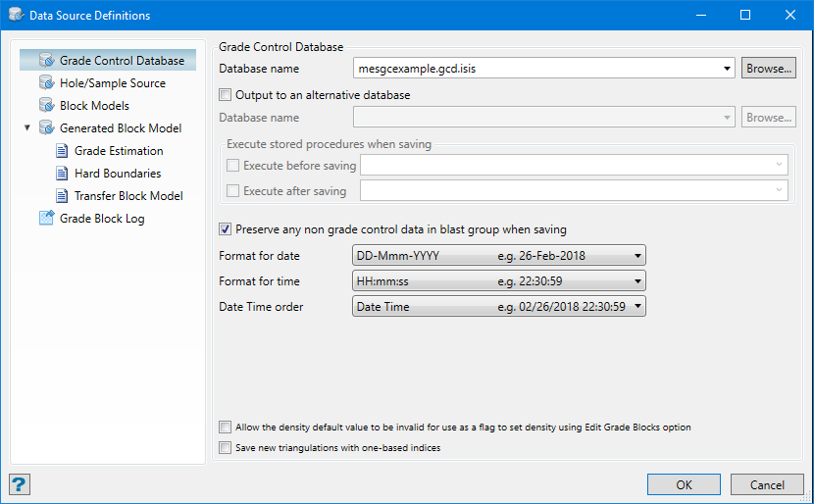The width and height of the screenshot is (814, 504).
Task: Click the Generated Block Model database icon
Action: [x=46, y=128]
